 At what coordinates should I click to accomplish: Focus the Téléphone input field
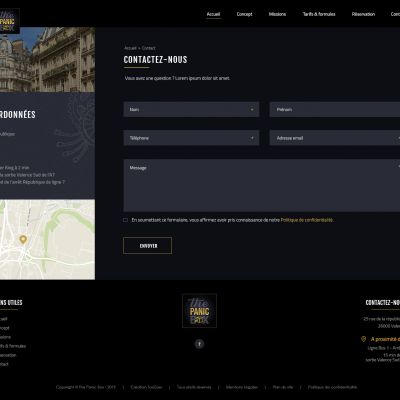[x=191, y=138]
